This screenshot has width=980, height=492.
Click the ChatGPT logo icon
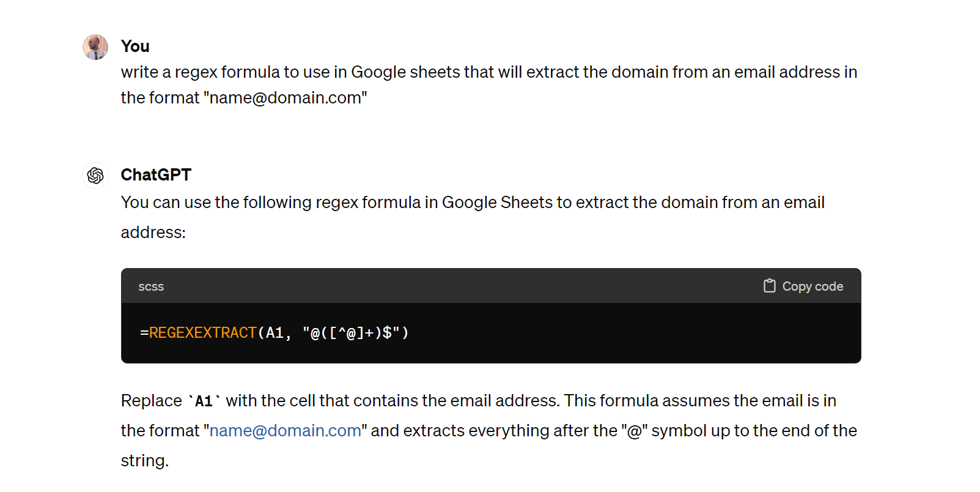[x=95, y=176]
